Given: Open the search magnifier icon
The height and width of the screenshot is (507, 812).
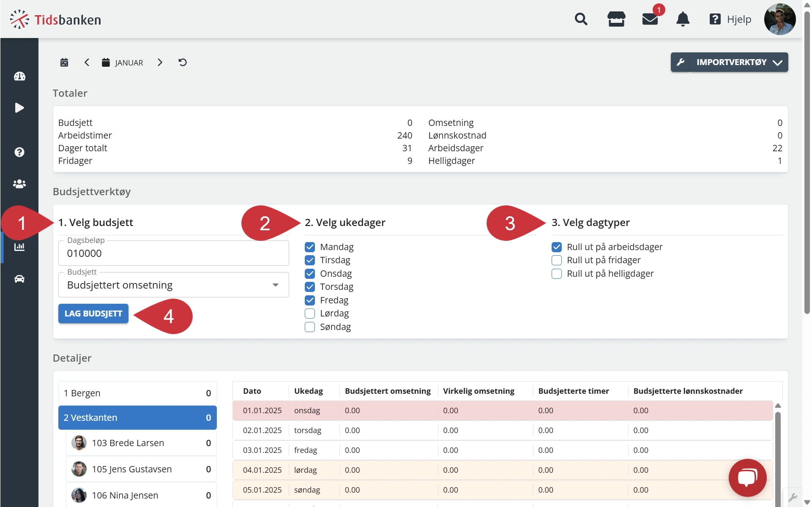Looking at the screenshot, I should click(x=581, y=19).
